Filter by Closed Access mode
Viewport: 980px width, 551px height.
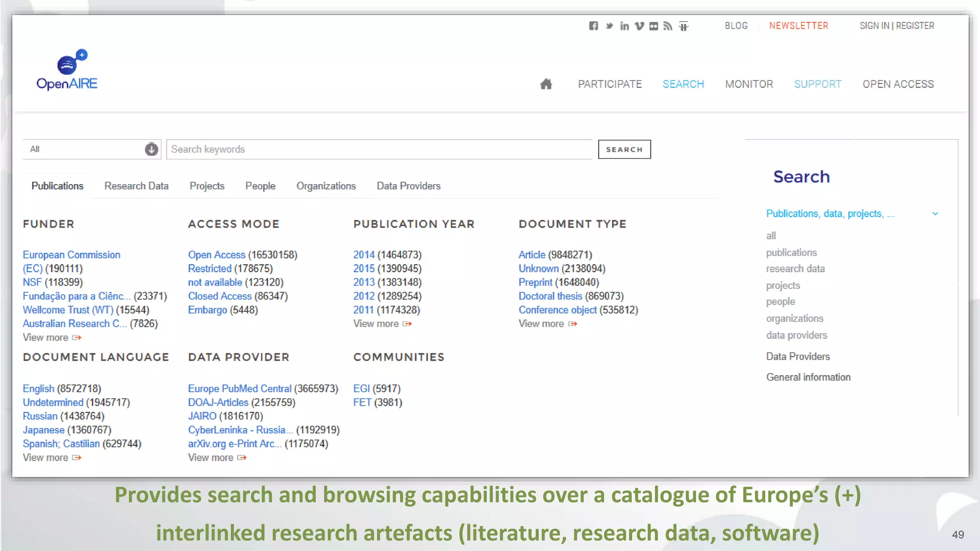point(220,297)
